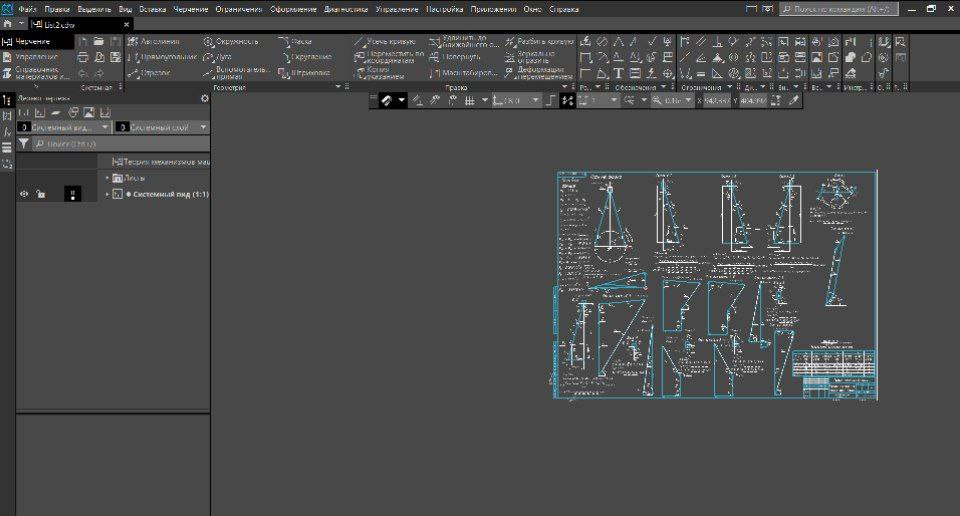Choose the Прямоугольник (rectangle) tool
The height and width of the screenshot is (516, 960).
pyautogui.click(x=163, y=57)
